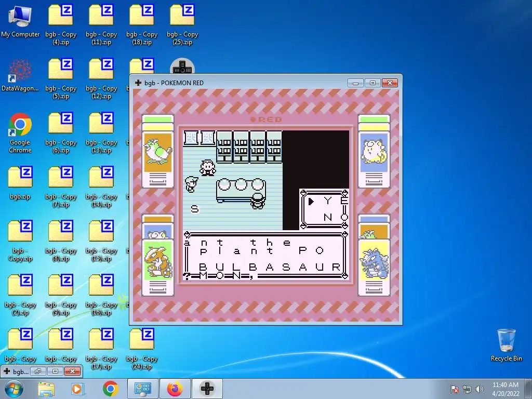Click the bgb - POKEMON RED title text
Screen dimensions: 532x399
pyautogui.click(x=174, y=83)
